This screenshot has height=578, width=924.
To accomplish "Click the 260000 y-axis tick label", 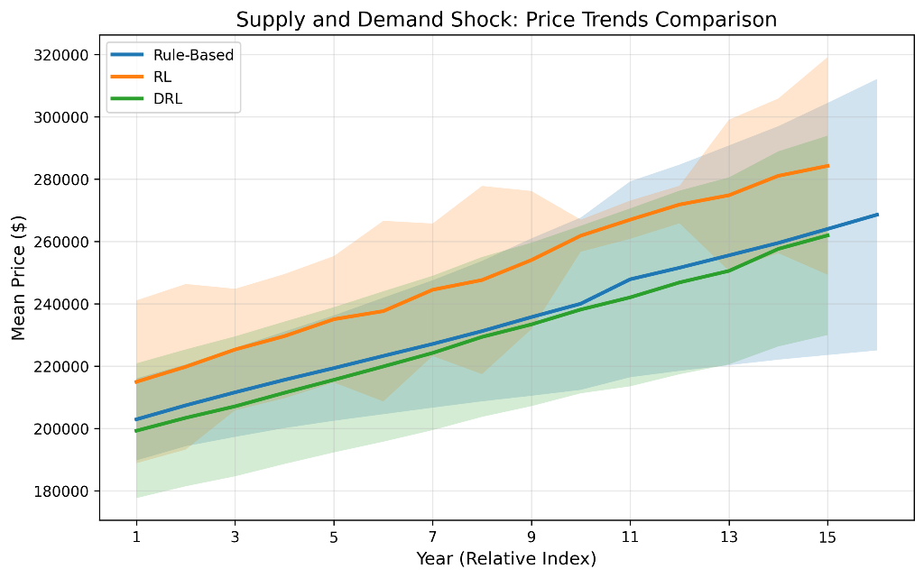I will (61, 243).
